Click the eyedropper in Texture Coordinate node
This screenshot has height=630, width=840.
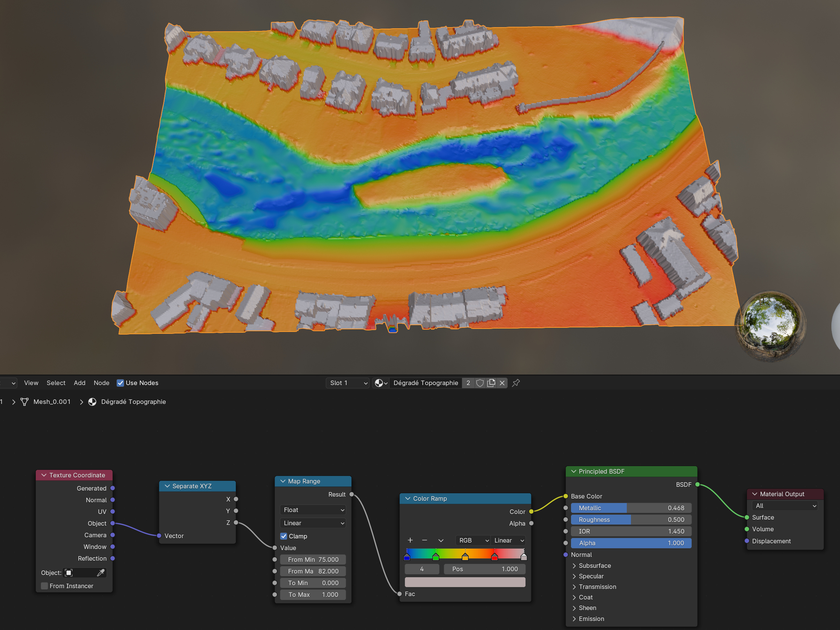[x=101, y=573]
